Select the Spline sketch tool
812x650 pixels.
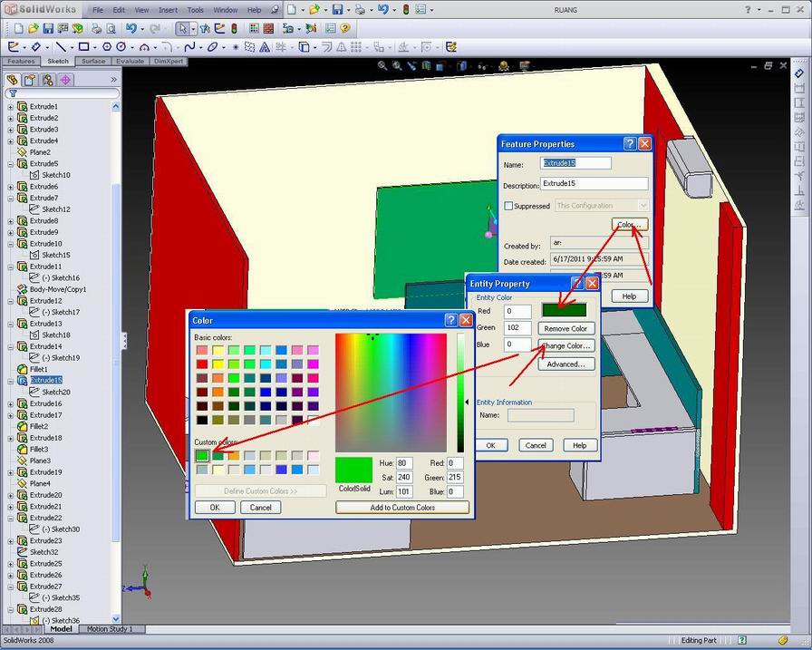tap(188, 46)
